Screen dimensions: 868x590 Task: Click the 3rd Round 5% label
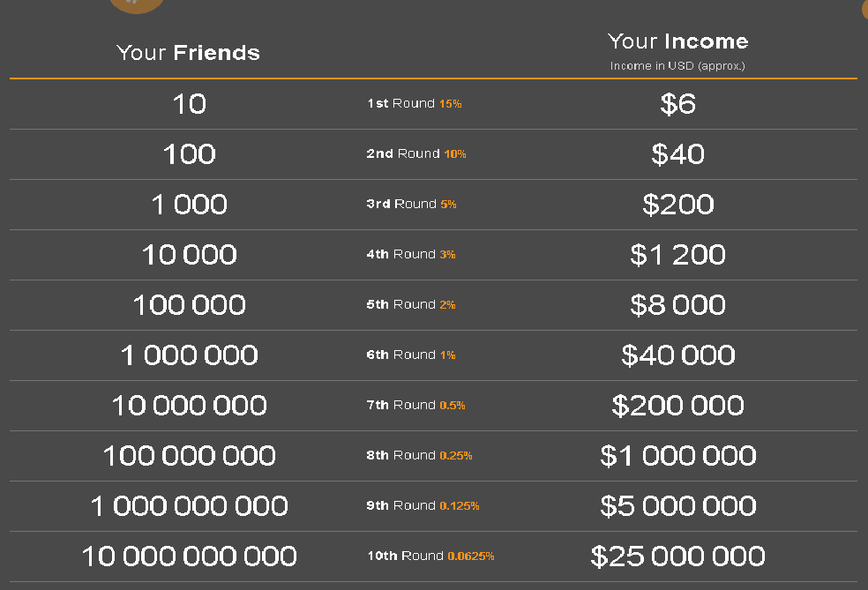coord(412,205)
